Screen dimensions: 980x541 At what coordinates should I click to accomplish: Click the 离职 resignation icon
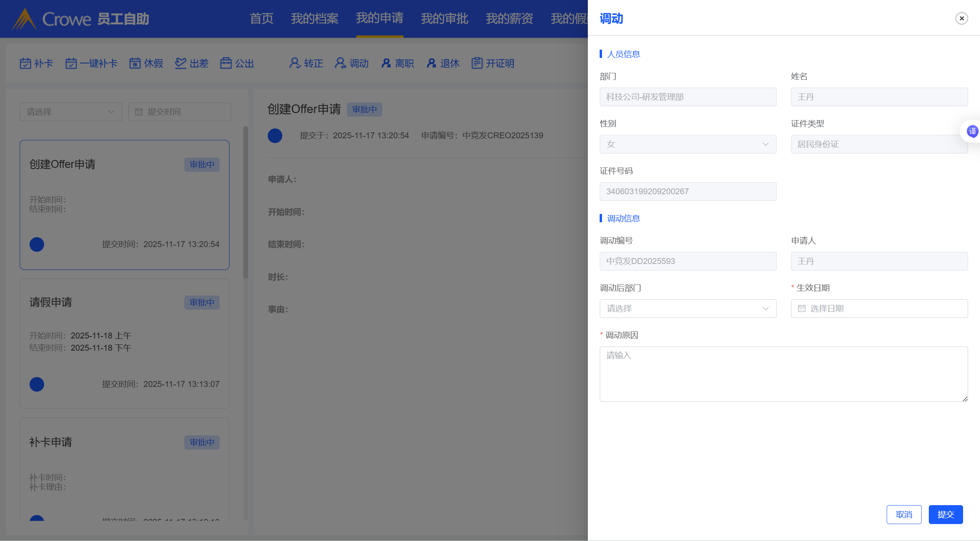tap(386, 63)
